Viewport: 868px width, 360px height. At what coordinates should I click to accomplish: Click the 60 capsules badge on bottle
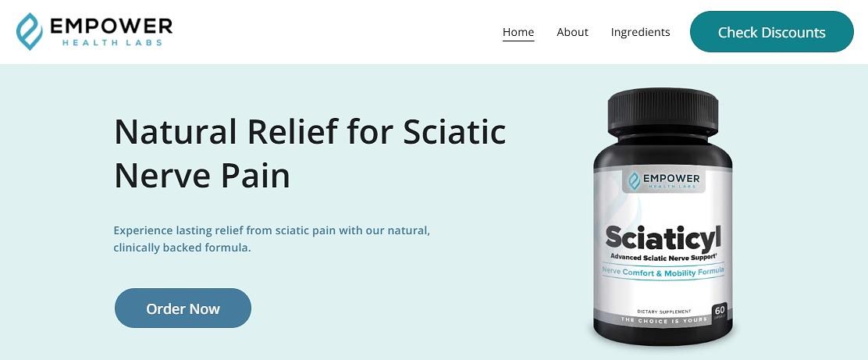[x=720, y=312]
